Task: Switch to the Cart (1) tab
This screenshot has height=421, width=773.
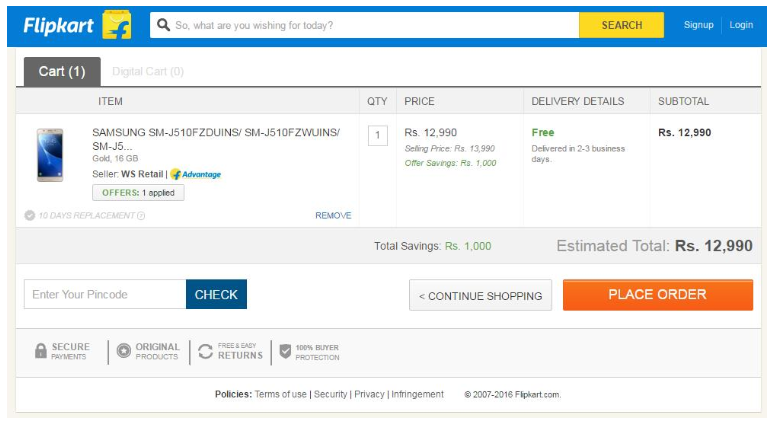Action: 62,71
